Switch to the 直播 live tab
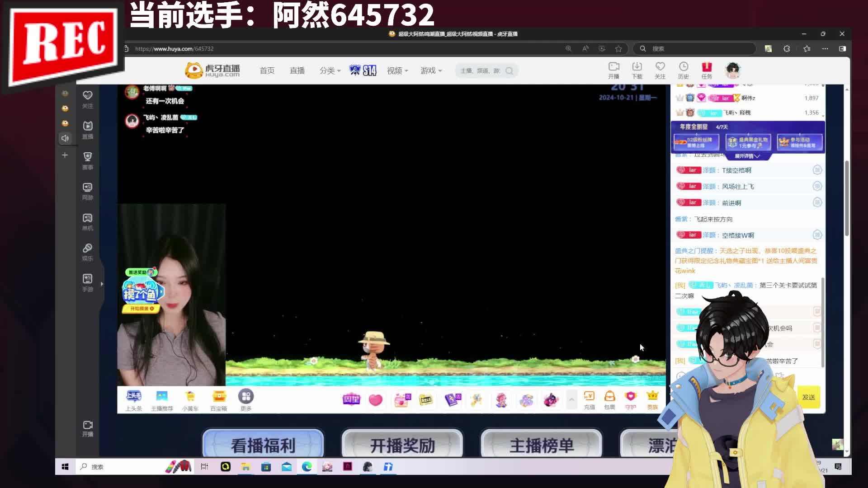The height and width of the screenshot is (488, 868). pyautogui.click(x=297, y=70)
